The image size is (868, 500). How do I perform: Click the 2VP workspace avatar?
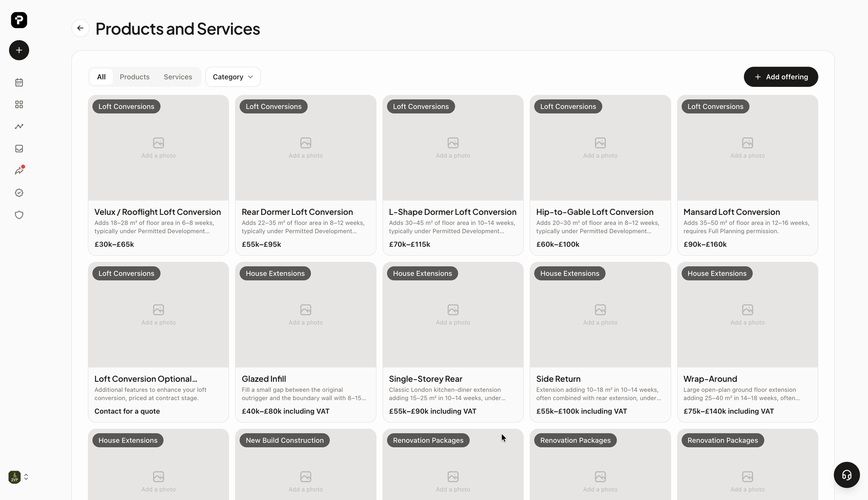pyautogui.click(x=14, y=477)
